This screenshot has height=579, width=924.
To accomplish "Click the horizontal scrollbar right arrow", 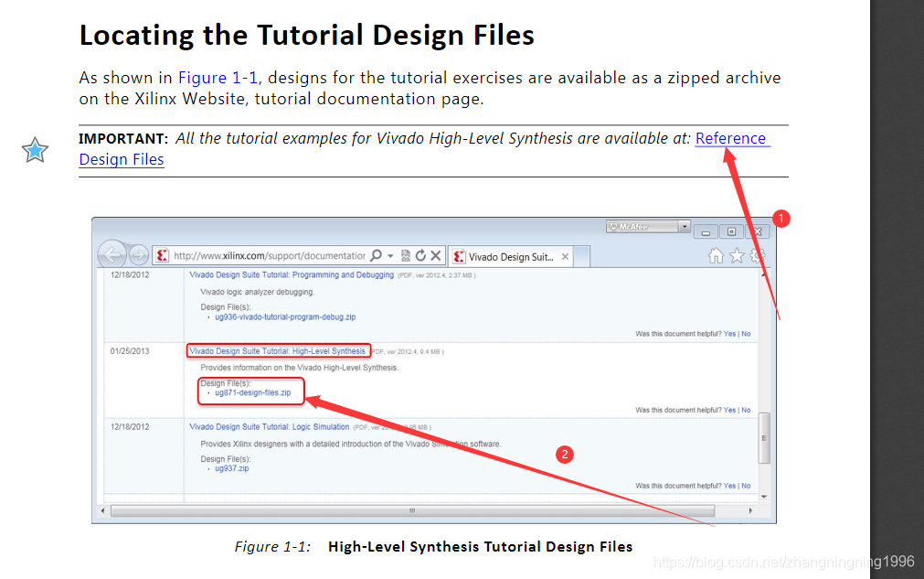I will (750, 510).
